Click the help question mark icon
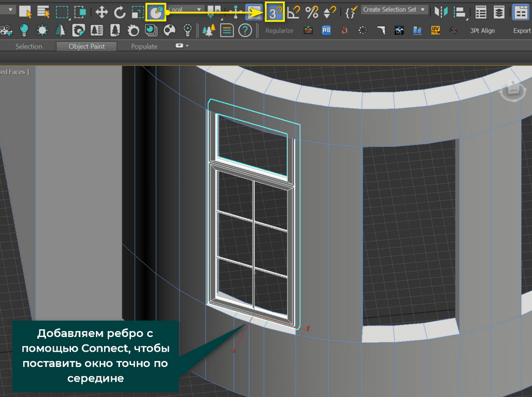Screen dimensions: 532x397 pos(245,30)
